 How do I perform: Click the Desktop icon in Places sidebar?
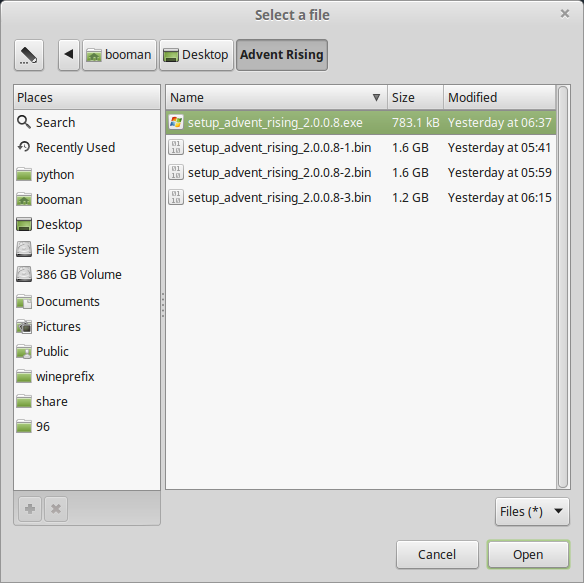(x=24, y=224)
